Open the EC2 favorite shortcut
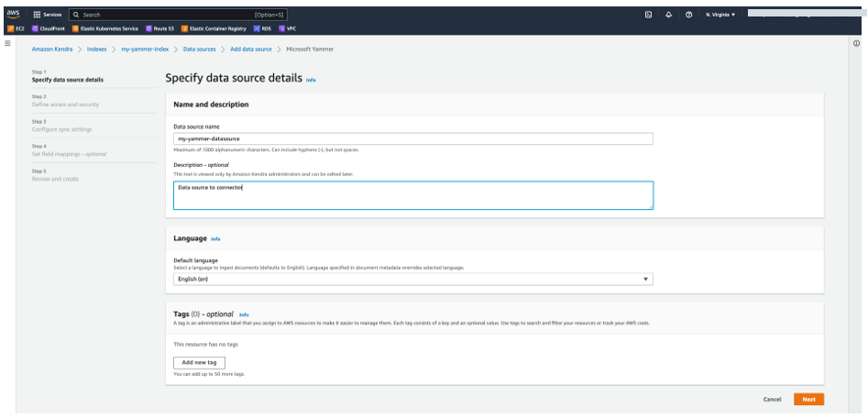Viewport: 868px width, 419px height. pos(17,28)
